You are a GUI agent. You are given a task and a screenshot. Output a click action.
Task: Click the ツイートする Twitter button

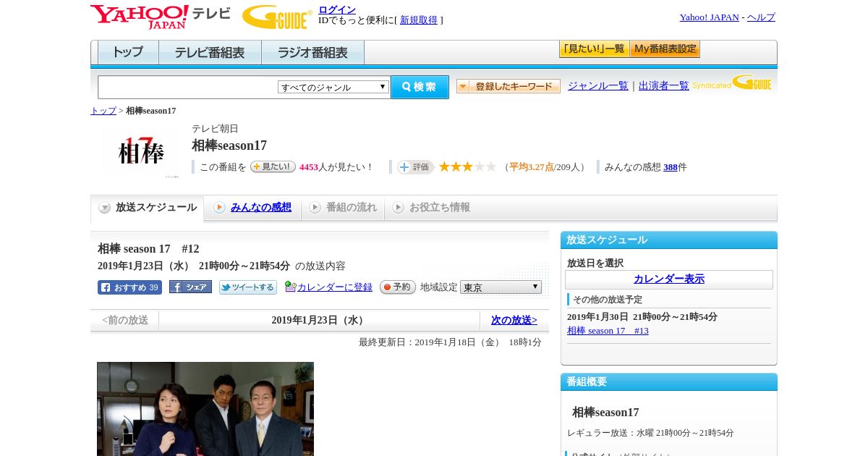coord(248,287)
